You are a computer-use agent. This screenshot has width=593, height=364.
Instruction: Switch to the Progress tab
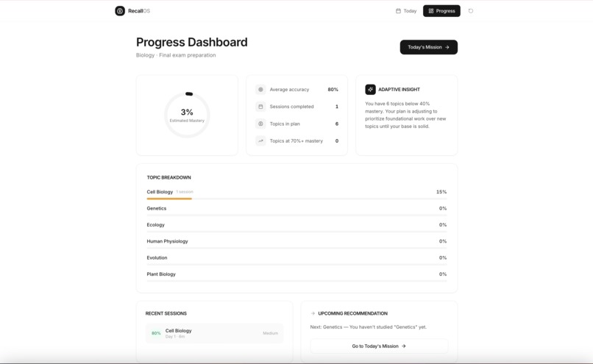[441, 11]
